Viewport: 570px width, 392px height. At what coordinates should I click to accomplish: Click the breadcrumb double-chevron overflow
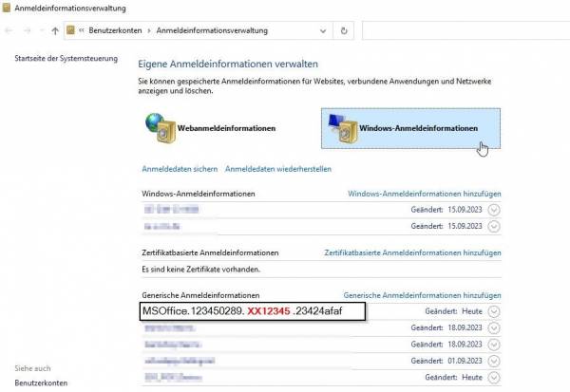82,30
